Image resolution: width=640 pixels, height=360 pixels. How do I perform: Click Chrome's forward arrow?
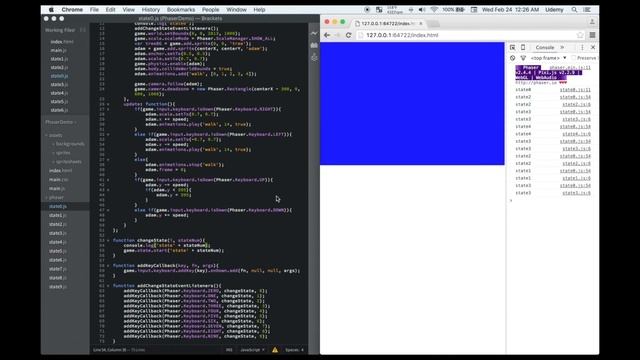(x=338, y=35)
